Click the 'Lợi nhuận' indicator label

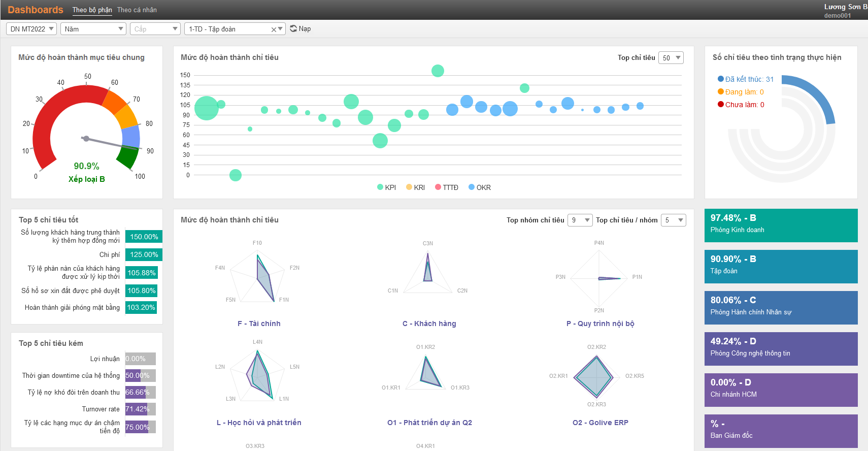tap(105, 359)
